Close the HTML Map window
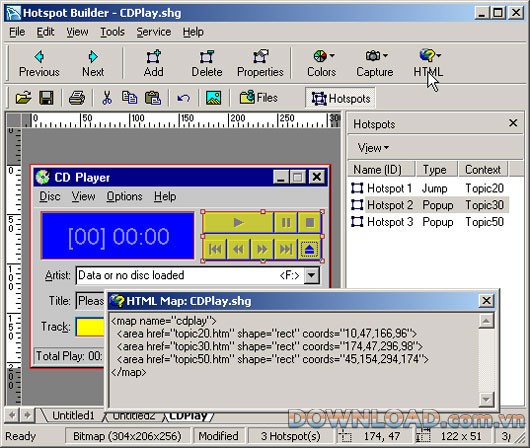The height and width of the screenshot is (448, 530). [486, 300]
